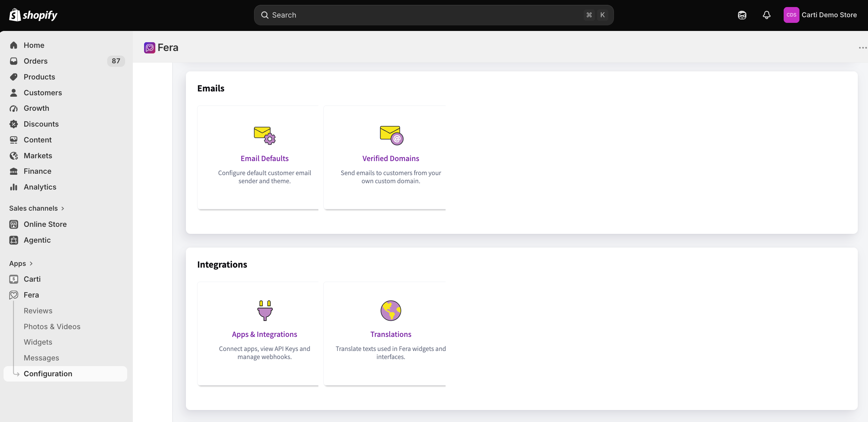Click the Analytics bar chart icon
Viewport: 868px width, 422px height.
(x=14, y=187)
